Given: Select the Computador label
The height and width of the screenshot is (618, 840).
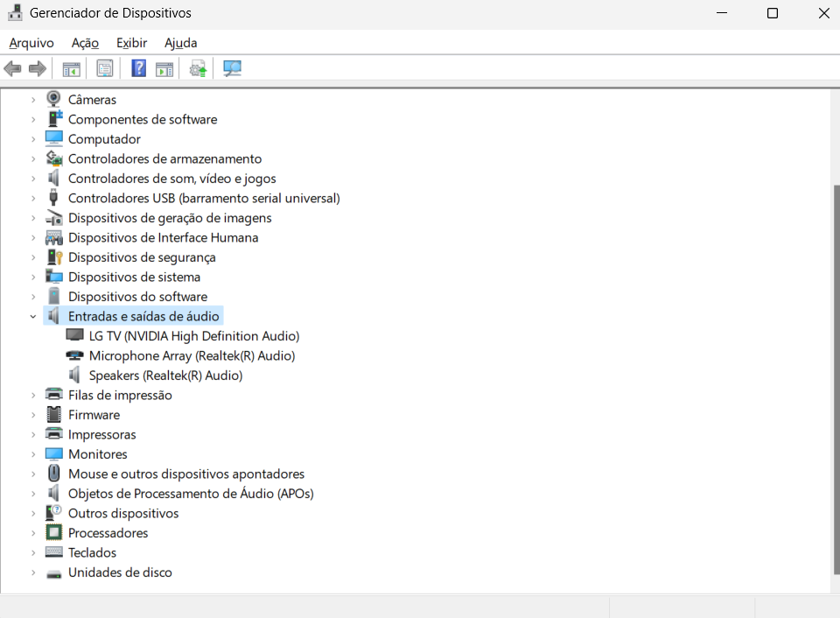Looking at the screenshot, I should 104,139.
